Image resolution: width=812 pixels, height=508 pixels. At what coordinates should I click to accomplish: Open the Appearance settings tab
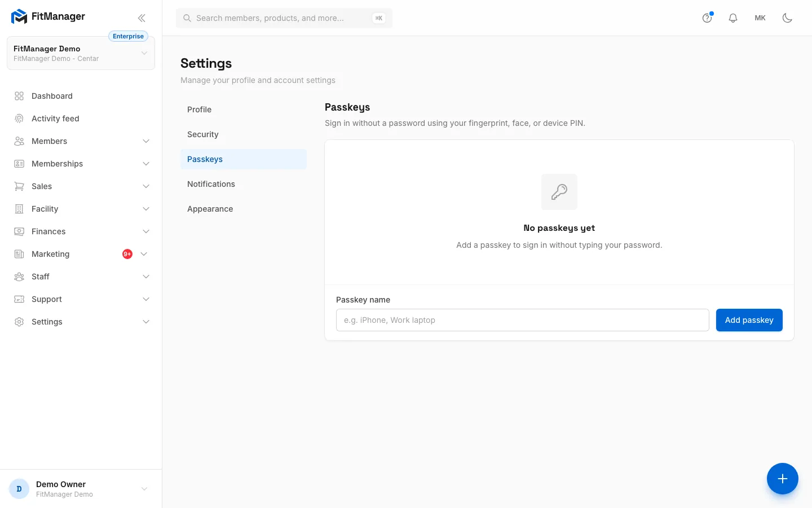pos(244,209)
